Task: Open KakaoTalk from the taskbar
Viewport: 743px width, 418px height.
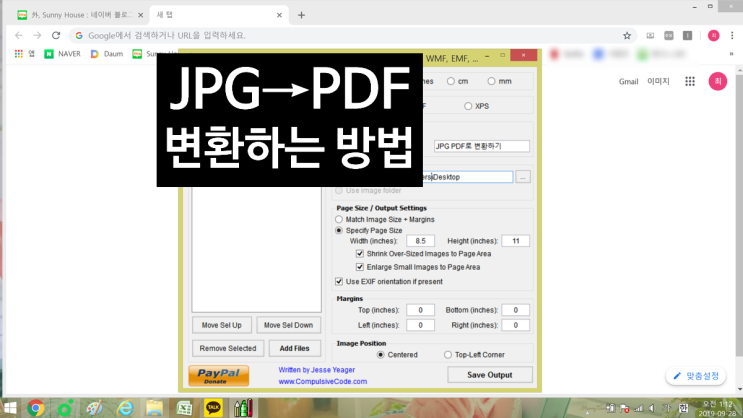Action: click(x=213, y=408)
